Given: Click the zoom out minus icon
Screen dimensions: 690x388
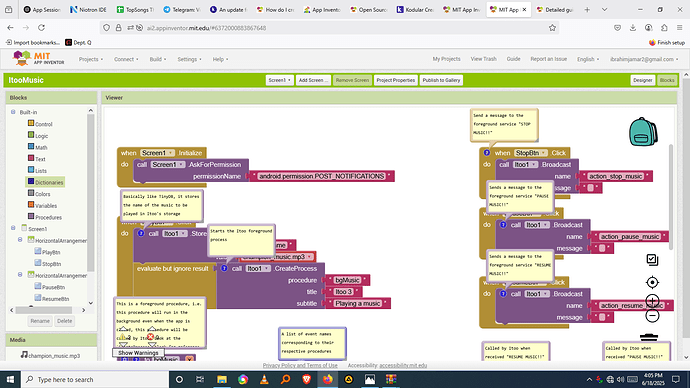Looking at the screenshot, I should click(x=652, y=315).
